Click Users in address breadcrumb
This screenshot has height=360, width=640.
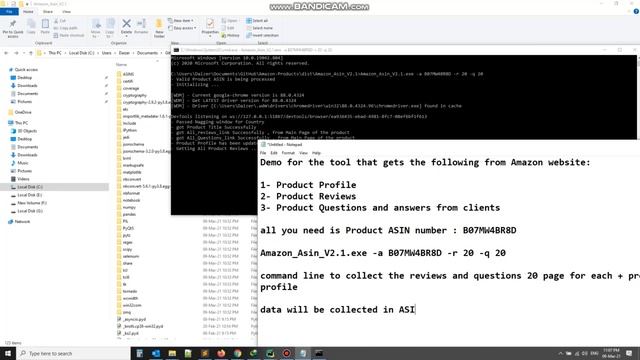pos(107,53)
